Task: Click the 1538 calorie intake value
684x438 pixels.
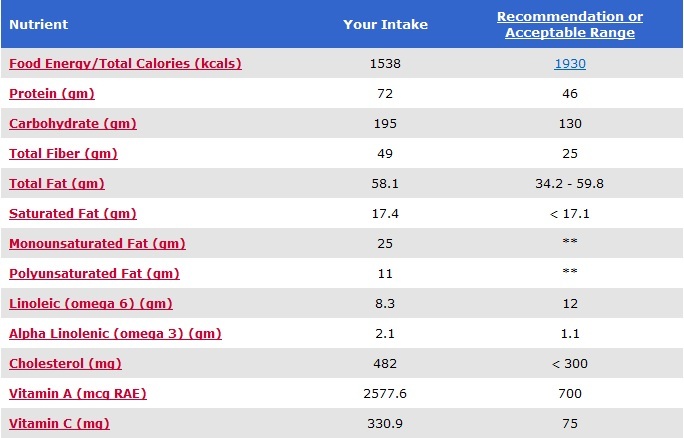Action: pyautogui.click(x=384, y=64)
